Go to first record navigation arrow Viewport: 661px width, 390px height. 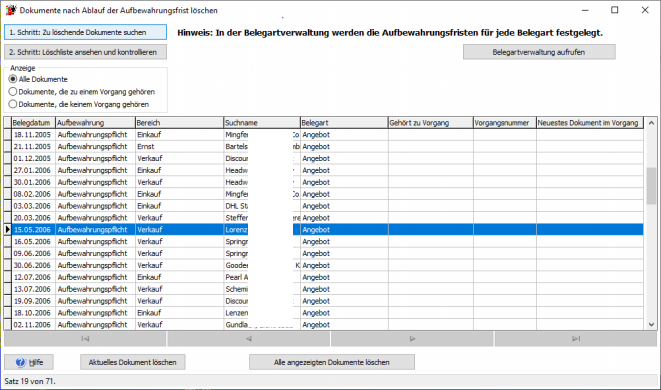(85, 339)
